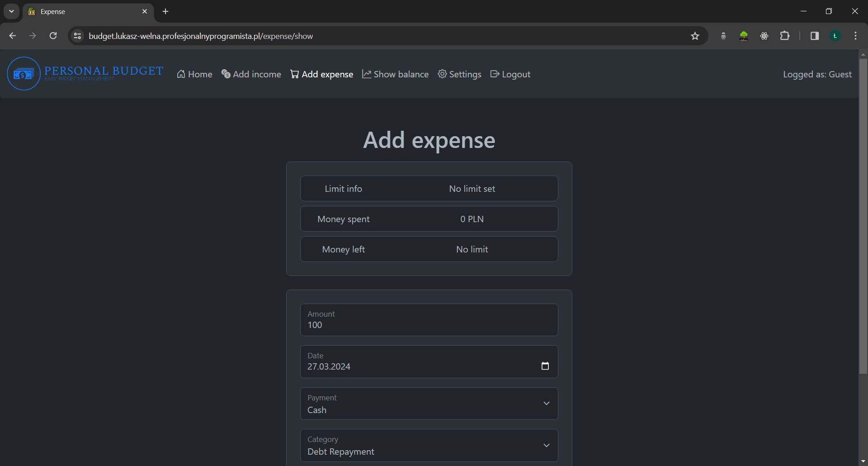Open a new browser tab

click(165, 11)
